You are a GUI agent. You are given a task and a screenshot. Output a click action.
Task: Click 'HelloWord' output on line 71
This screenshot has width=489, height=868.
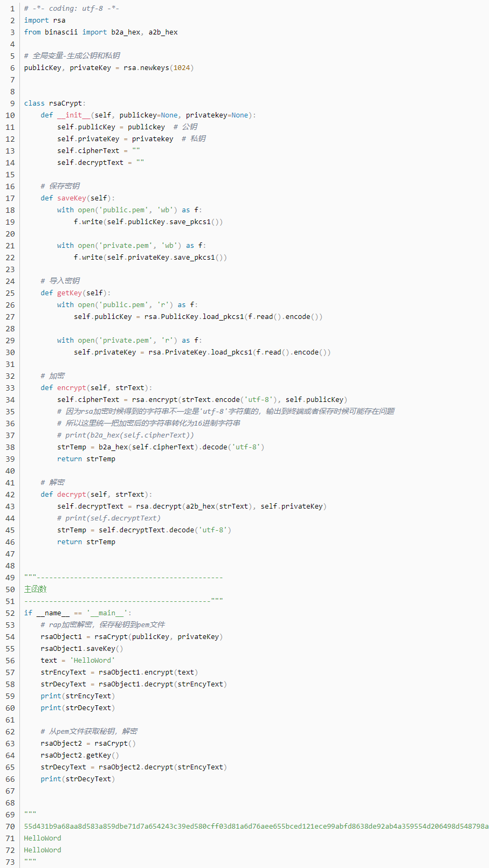click(x=43, y=838)
